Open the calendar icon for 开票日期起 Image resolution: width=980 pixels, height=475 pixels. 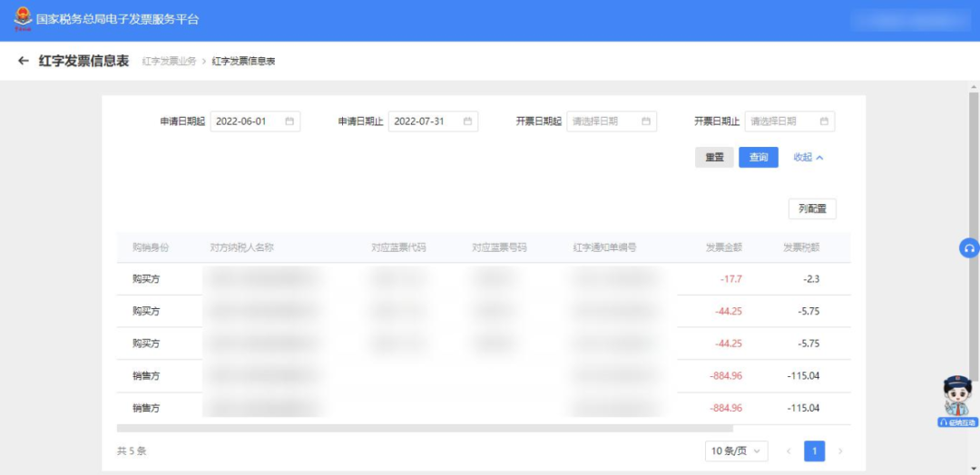click(x=646, y=121)
